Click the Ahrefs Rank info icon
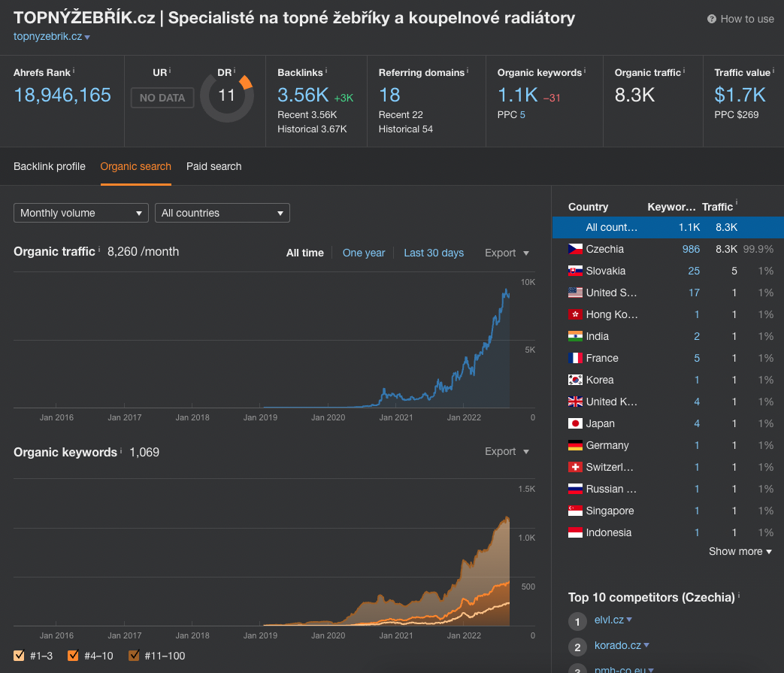Viewport: 784px width, 673px height. [x=74, y=71]
